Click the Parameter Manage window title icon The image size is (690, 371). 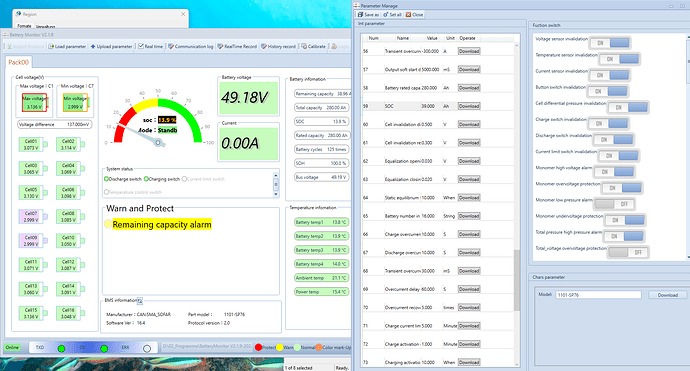(356, 6)
